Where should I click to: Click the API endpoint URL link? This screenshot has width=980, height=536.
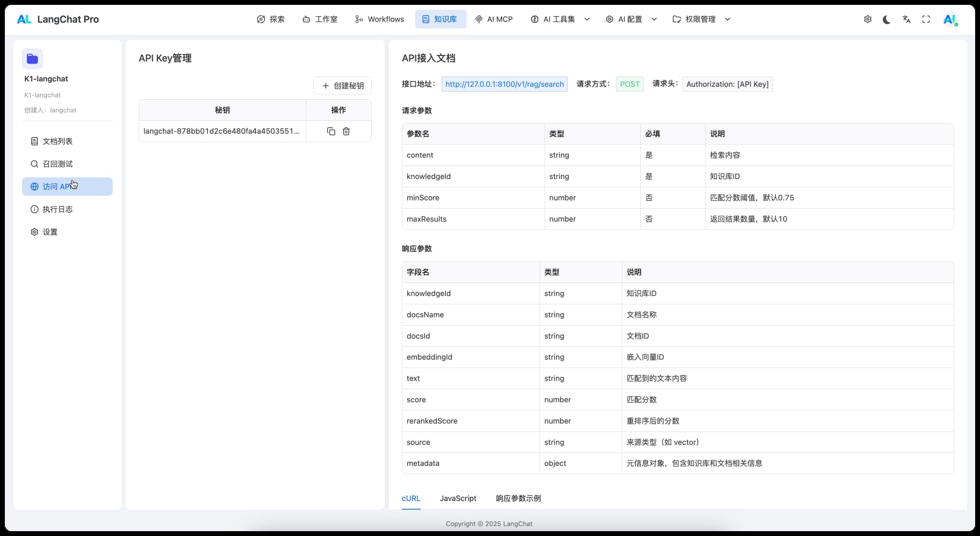pos(504,84)
